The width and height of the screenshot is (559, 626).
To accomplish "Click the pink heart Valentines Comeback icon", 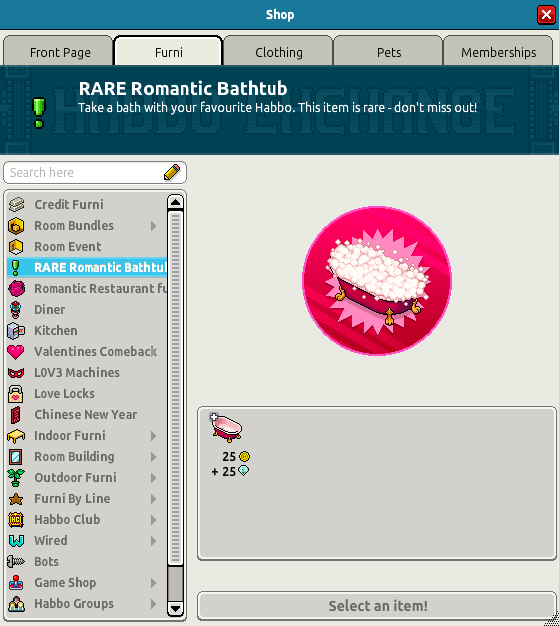I will pyautogui.click(x=16, y=352).
